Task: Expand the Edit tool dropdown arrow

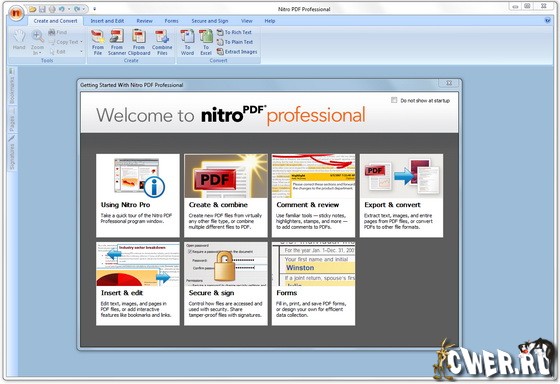Action: pyautogui.click(x=81, y=52)
